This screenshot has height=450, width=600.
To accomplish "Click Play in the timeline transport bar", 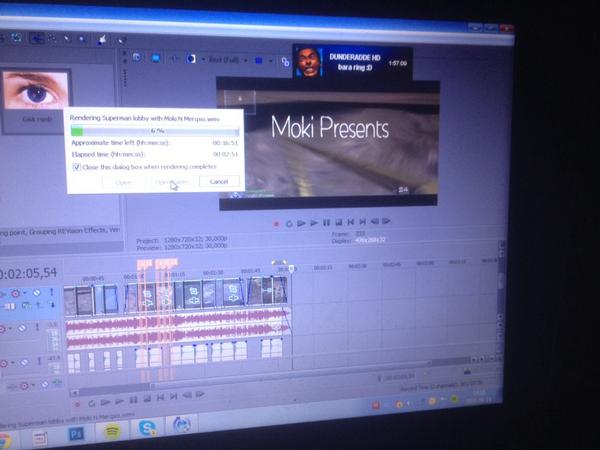I will click(119, 401).
